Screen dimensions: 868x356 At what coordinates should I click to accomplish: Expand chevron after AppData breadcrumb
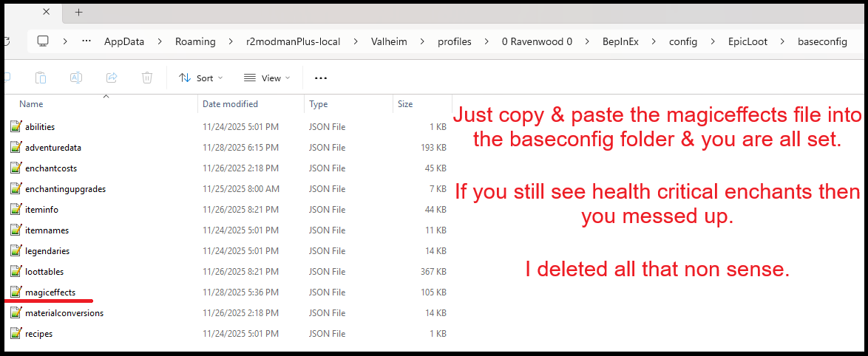point(160,41)
